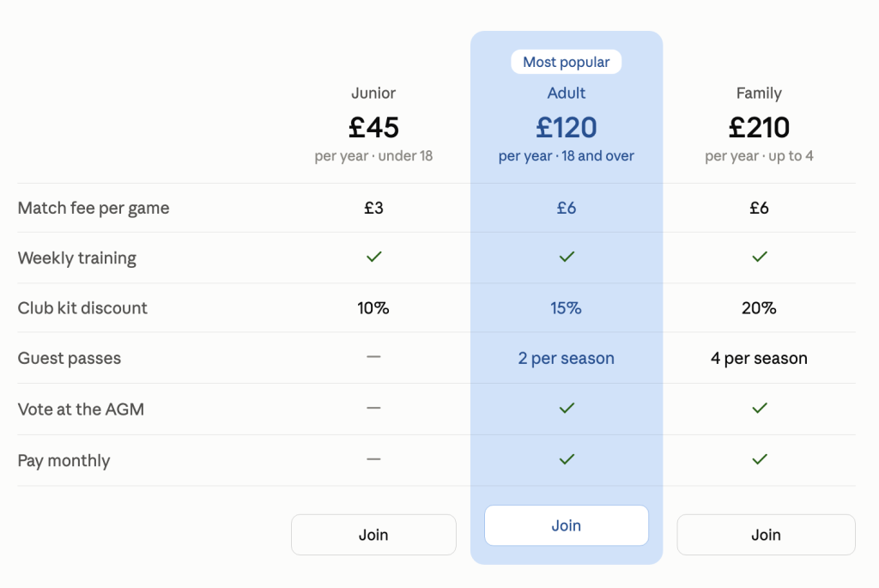Image resolution: width=879 pixels, height=588 pixels.
Task: Click the Weekly training checkmark for Junior
Action: coord(374,257)
